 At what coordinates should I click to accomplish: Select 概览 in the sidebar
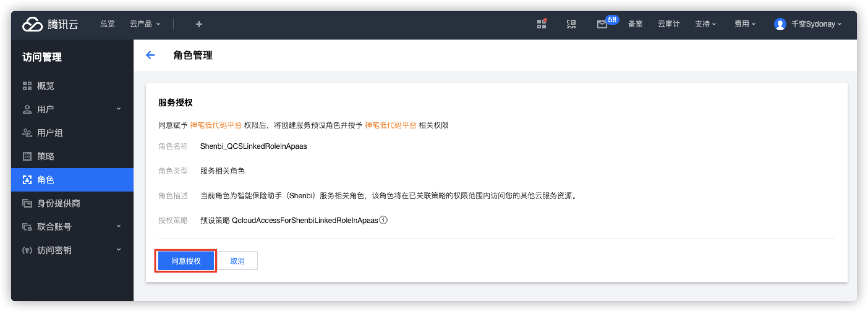[72, 86]
